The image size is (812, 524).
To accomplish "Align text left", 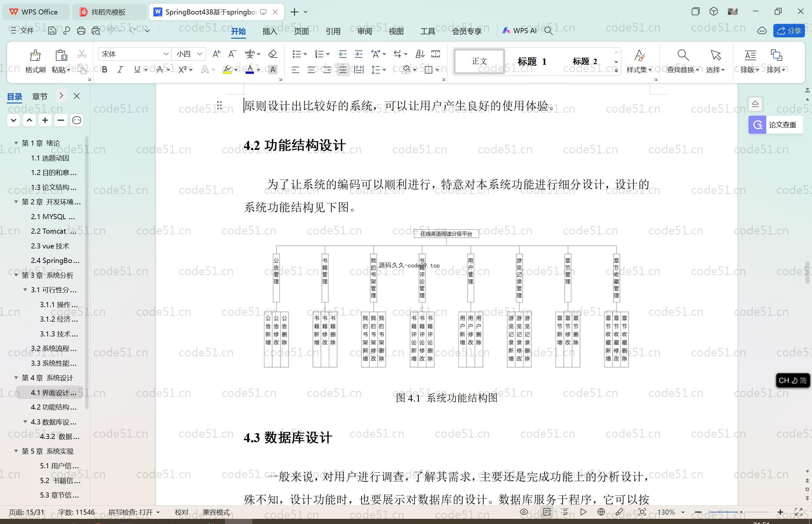I will (x=295, y=70).
